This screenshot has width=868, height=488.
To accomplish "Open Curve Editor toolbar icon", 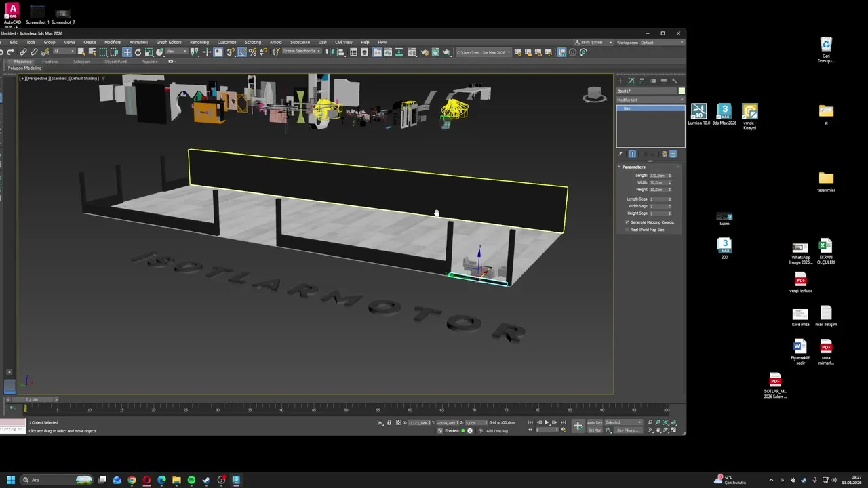I will (x=388, y=52).
